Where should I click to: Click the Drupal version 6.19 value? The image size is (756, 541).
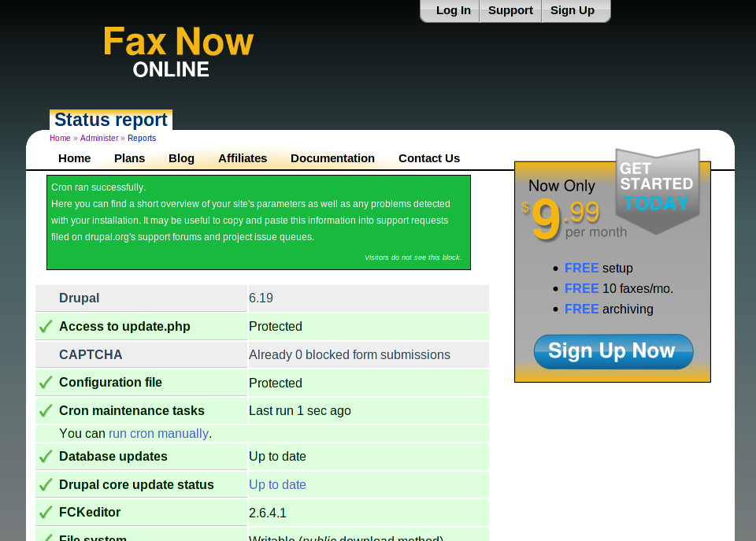point(261,298)
